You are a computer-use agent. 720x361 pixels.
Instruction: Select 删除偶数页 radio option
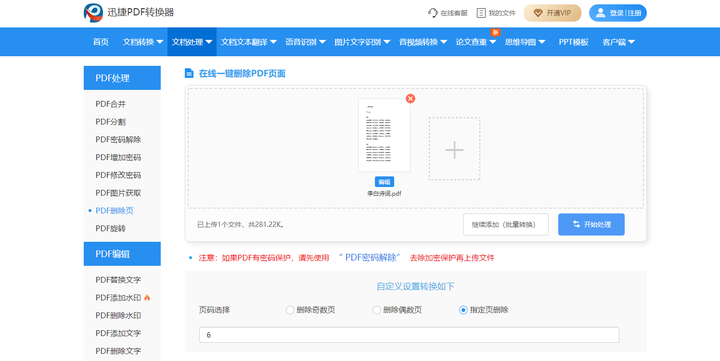pyautogui.click(x=377, y=310)
